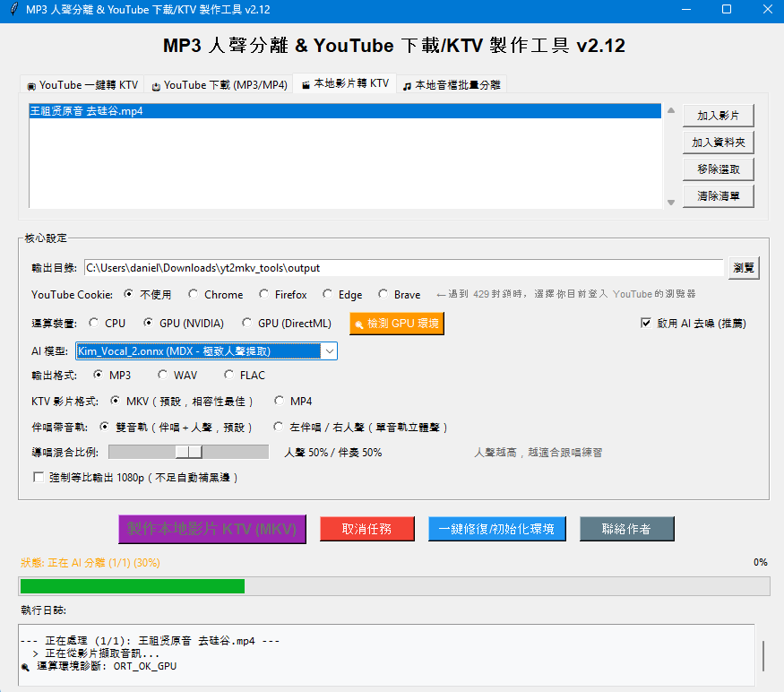
Task: Click the 導唱混合比例 slider handle
Action: 188,452
